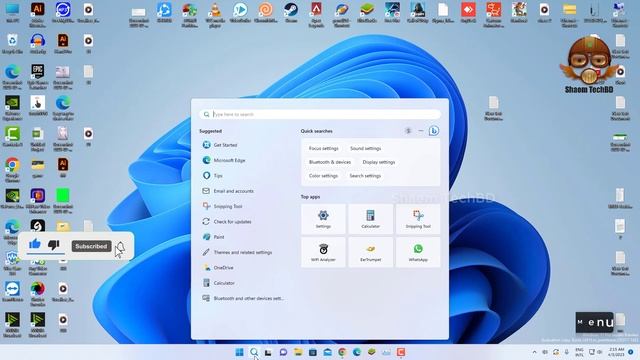Open the notification badge in taskbar corner
Viewport: 640px width, 360px height.
[631, 352]
